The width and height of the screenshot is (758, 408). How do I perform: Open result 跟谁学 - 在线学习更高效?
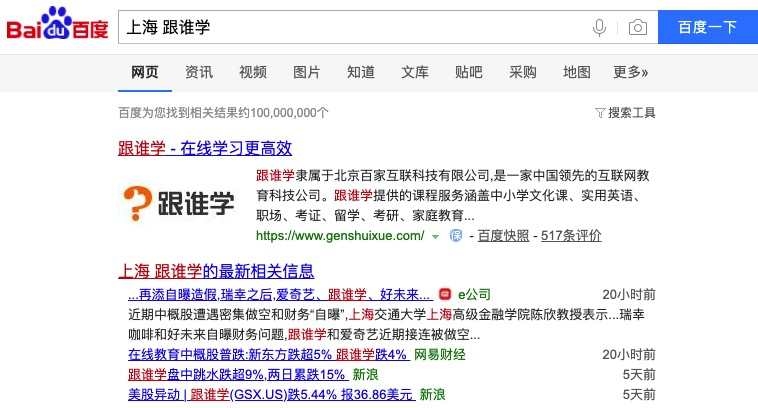(x=205, y=148)
